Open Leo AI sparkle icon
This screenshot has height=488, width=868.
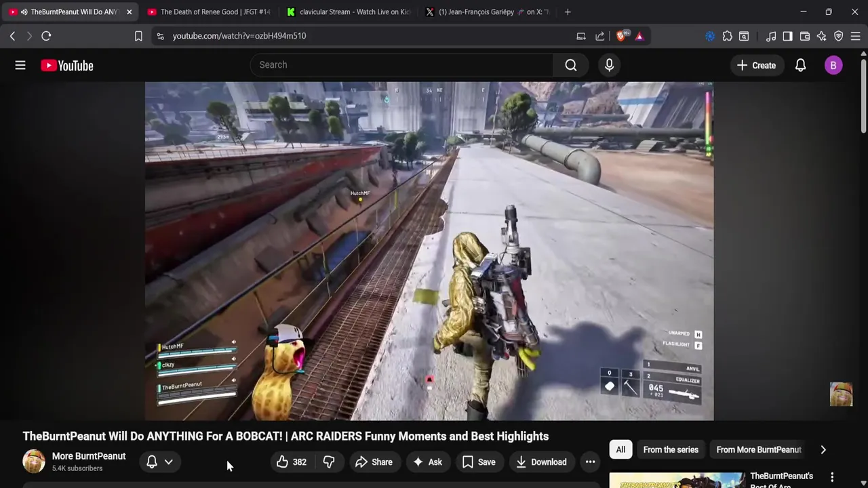(x=822, y=36)
